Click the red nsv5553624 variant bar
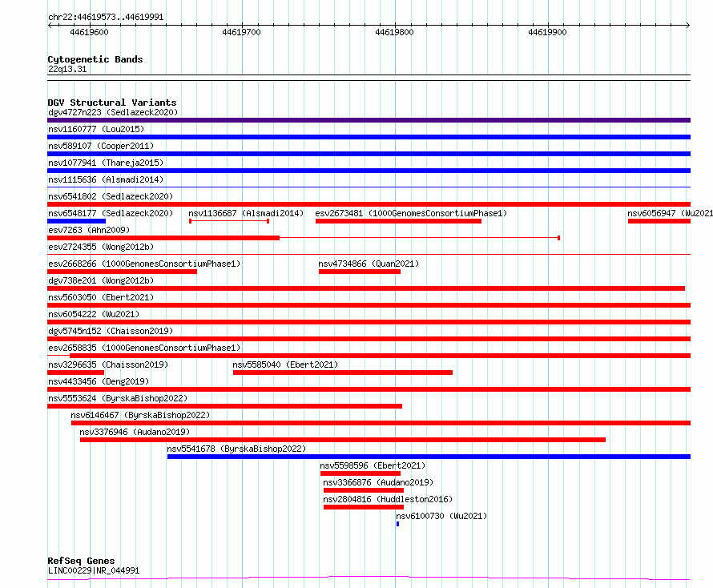The height and width of the screenshot is (588, 713). pos(224,406)
